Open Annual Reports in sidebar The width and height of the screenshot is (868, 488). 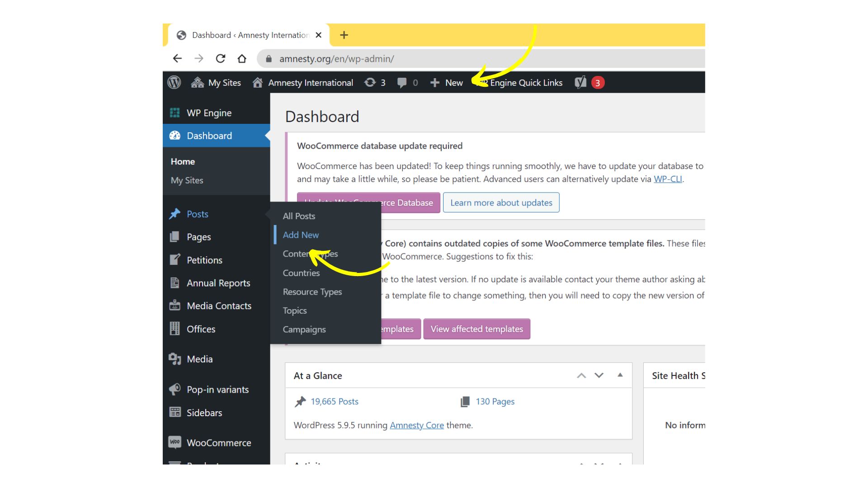216,283
